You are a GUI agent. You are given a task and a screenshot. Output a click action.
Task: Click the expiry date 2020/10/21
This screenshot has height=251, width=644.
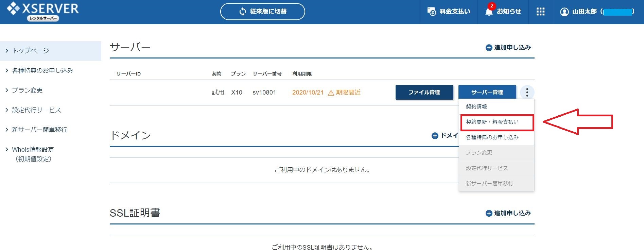(308, 93)
